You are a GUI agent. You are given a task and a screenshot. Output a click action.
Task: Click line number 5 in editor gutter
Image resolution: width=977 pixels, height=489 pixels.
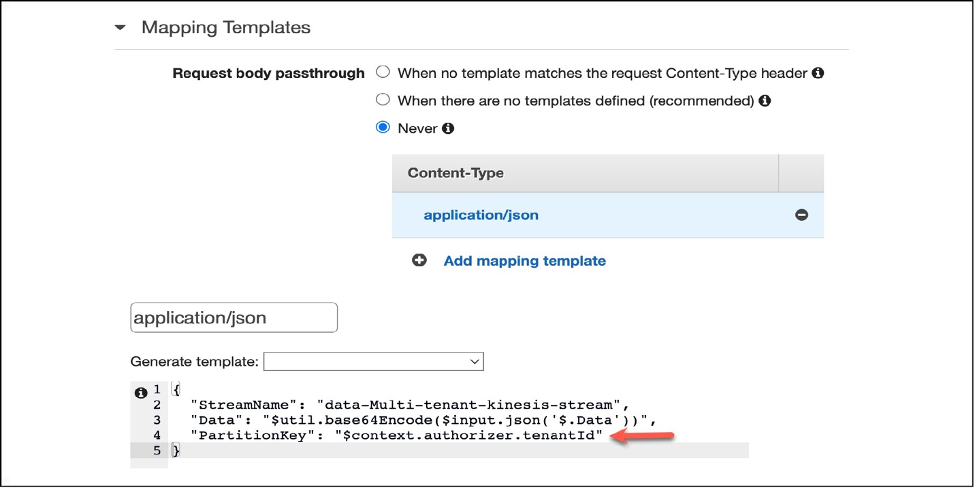pyautogui.click(x=156, y=450)
